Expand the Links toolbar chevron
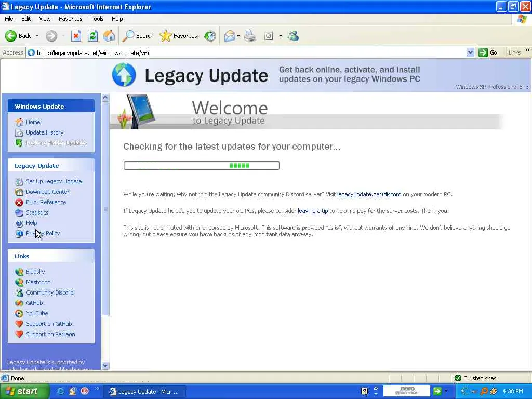 coord(528,50)
